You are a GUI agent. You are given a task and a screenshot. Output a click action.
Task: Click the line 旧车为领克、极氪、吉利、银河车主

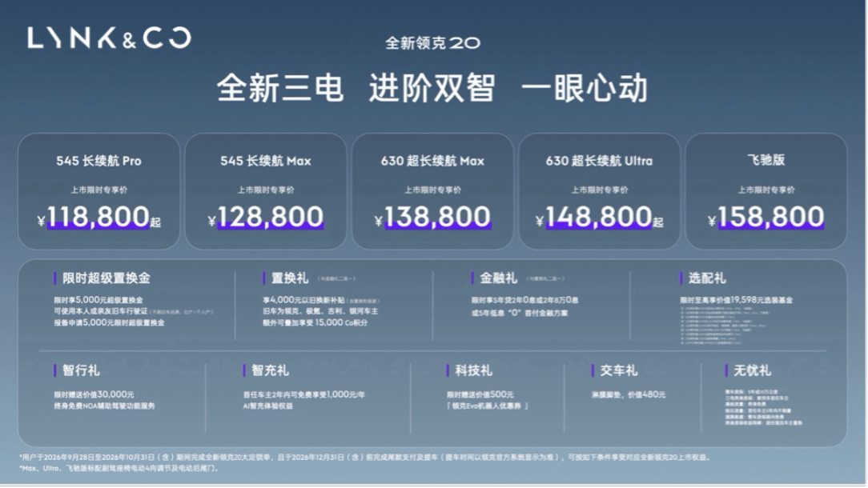[320, 311]
